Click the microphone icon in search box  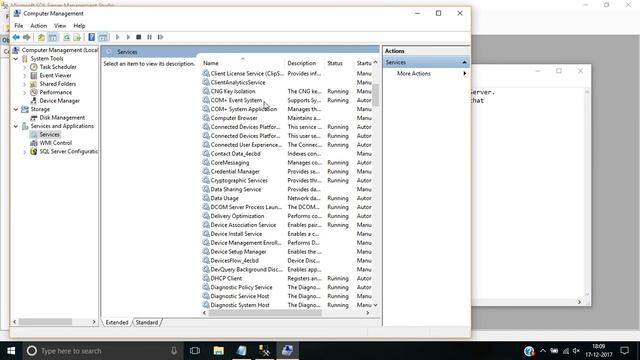[174, 351]
